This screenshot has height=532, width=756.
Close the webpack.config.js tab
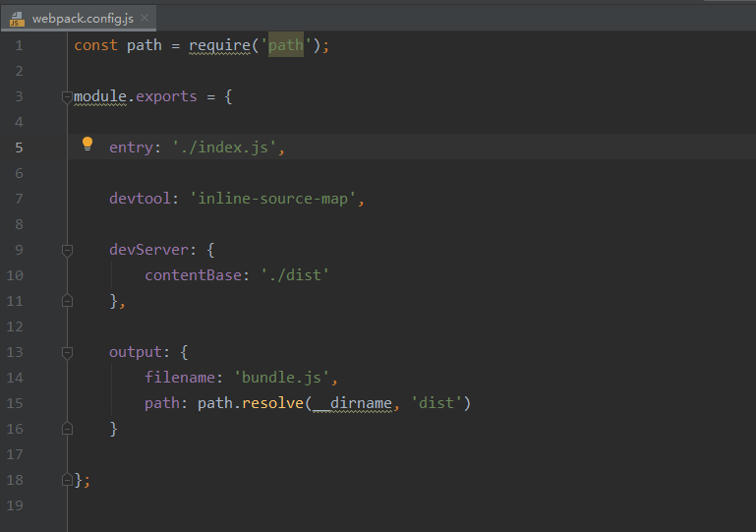tap(145, 19)
